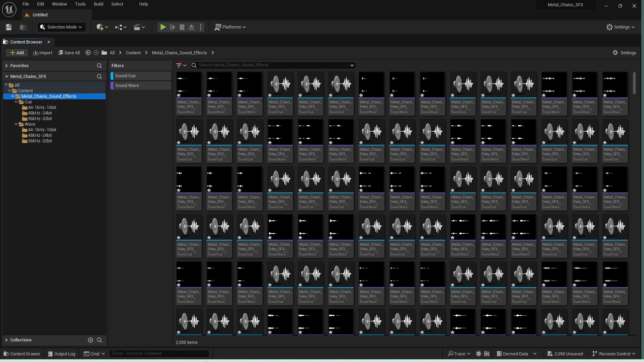Start Play in editor

click(163, 27)
